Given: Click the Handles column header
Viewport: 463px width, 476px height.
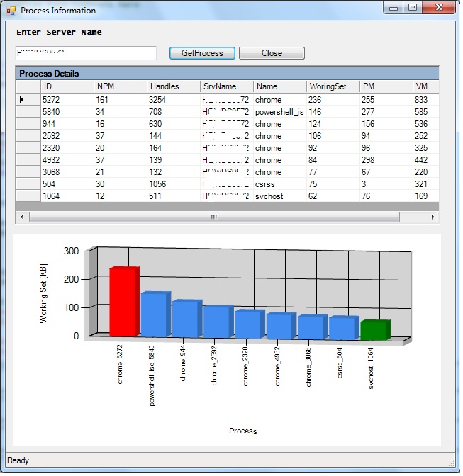Looking at the screenshot, I should click(x=173, y=86).
